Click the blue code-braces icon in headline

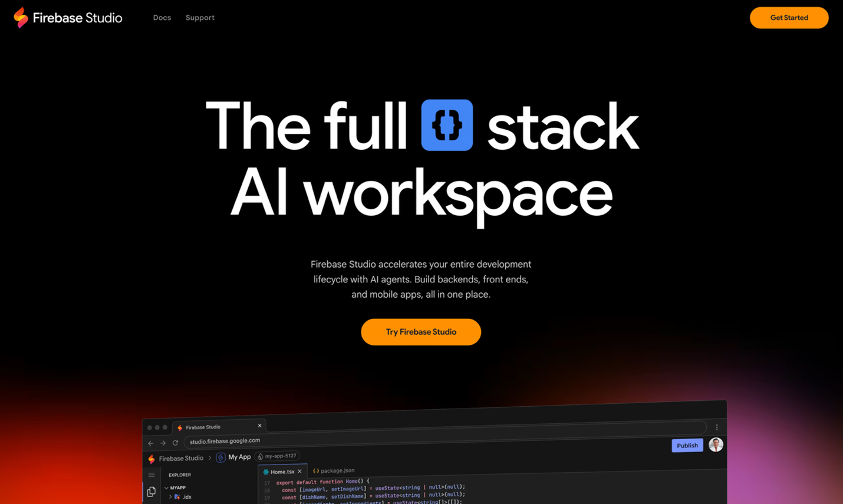pos(447,125)
